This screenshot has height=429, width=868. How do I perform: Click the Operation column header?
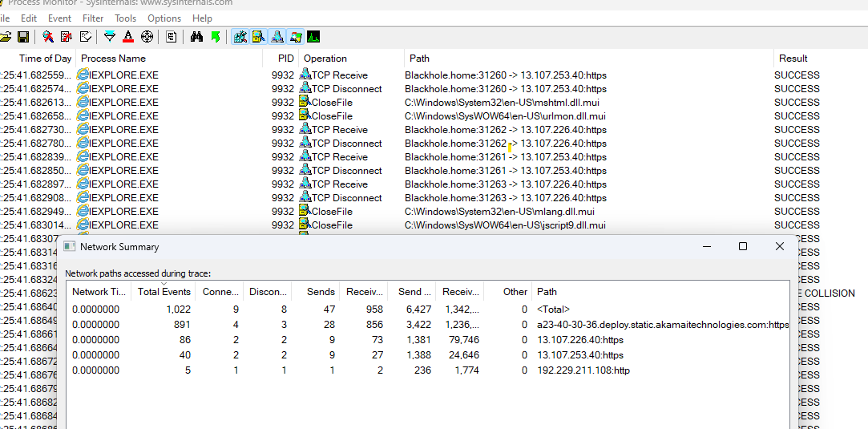pos(352,58)
